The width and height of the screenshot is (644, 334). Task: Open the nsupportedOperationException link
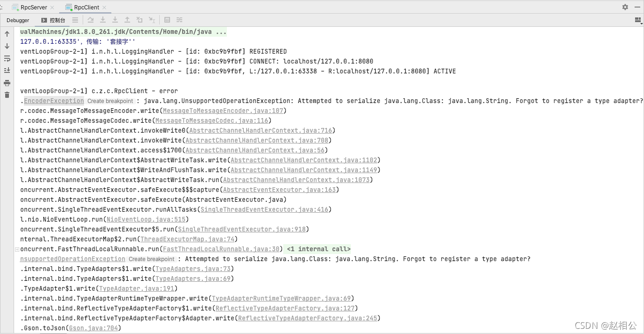[x=73, y=259]
